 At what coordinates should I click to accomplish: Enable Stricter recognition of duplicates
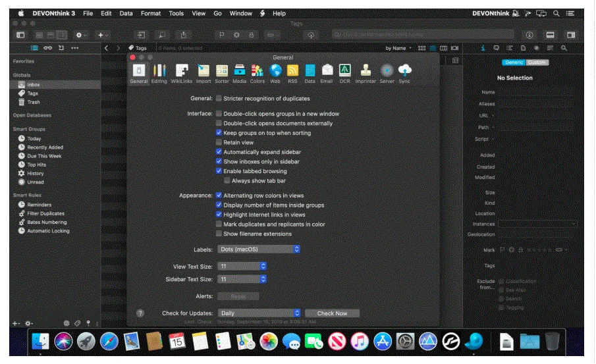pos(219,99)
